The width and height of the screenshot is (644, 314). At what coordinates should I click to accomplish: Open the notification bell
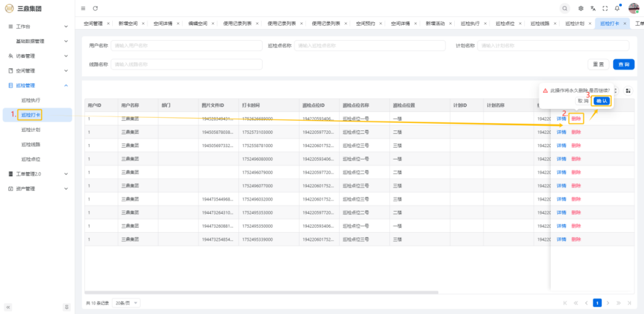(x=617, y=8)
